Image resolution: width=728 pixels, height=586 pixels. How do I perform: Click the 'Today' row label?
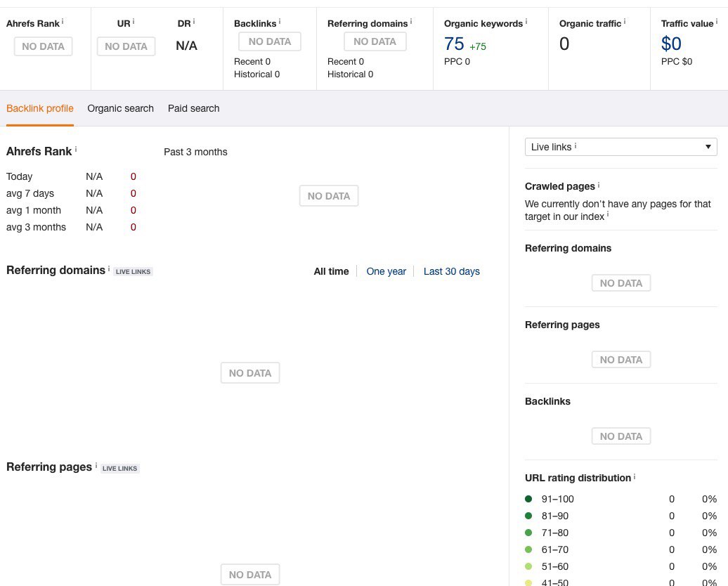19,176
